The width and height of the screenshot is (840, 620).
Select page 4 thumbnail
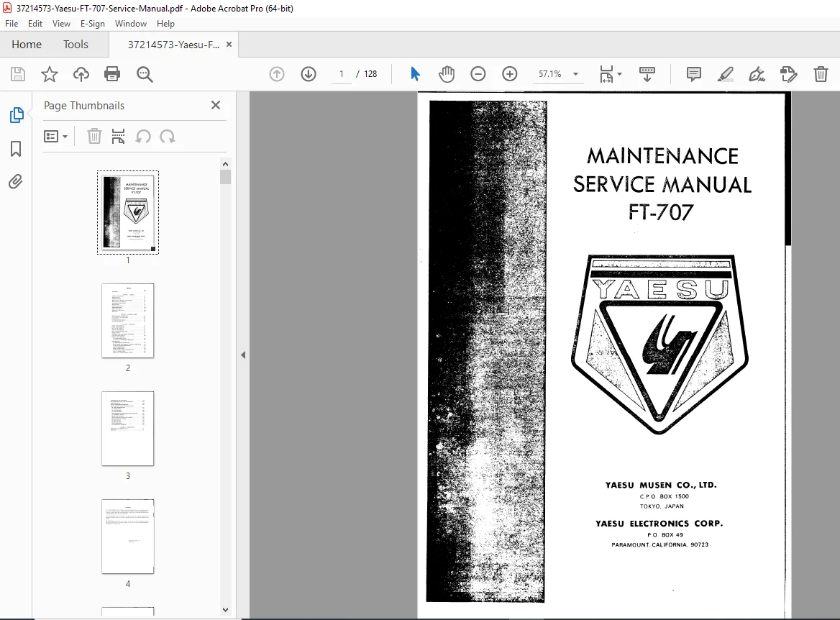[128, 537]
